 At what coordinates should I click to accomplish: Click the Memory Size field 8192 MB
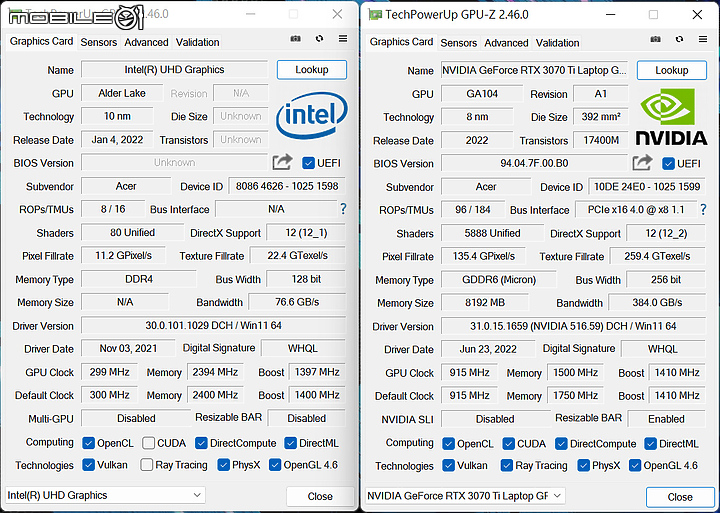point(485,303)
